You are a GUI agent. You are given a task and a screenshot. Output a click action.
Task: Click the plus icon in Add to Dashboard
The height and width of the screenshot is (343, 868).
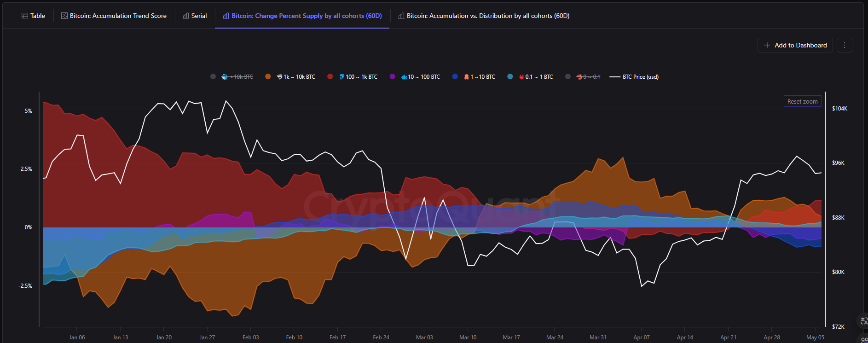pyautogui.click(x=767, y=45)
